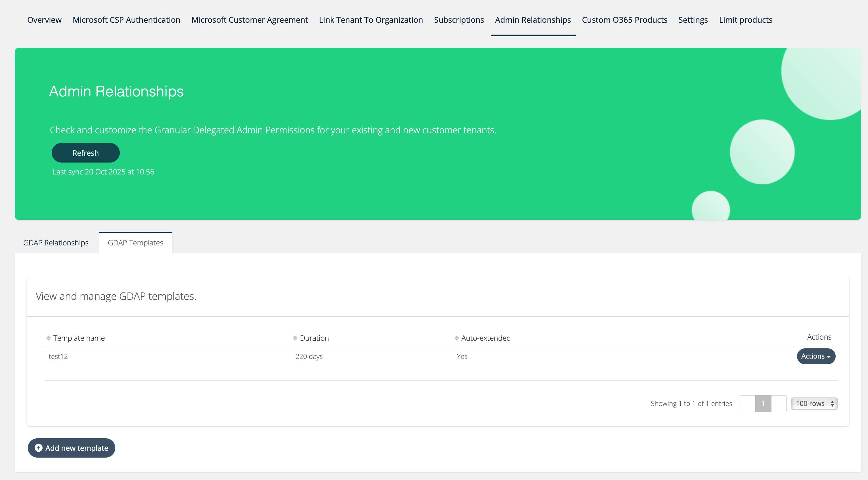Click the test12 template row
Viewport: 868px width, 480px height.
click(x=58, y=356)
